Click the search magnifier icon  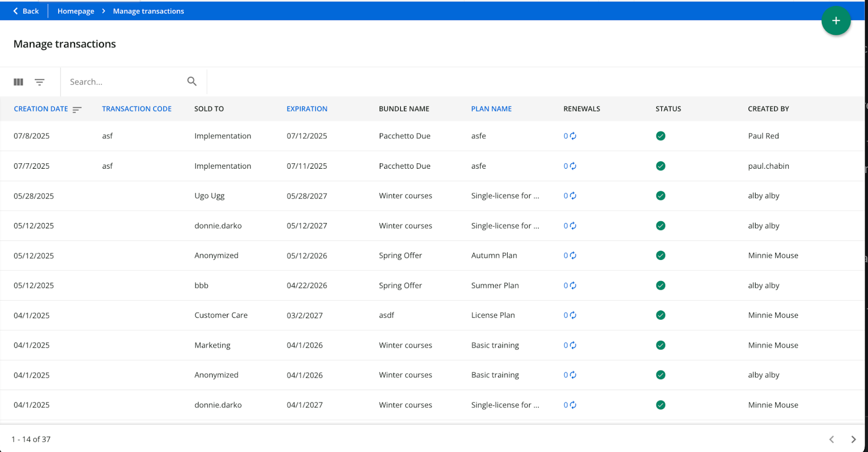(192, 81)
